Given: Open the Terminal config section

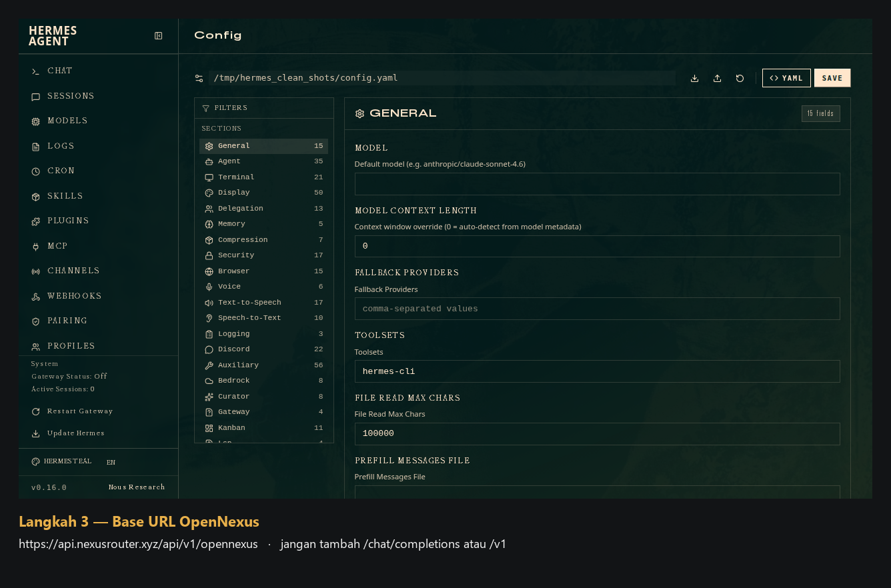Looking at the screenshot, I should (263, 177).
